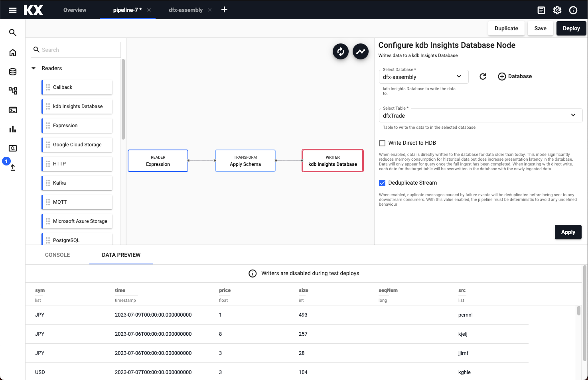The width and height of the screenshot is (588, 380).
Task: Open the CONSOLE tab
Action: pyautogui.click(x=57, y=255)
